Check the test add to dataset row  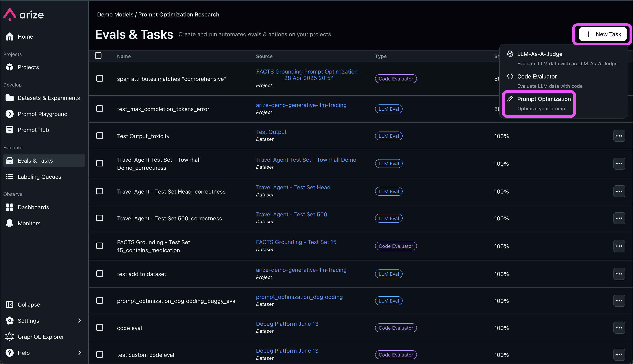(99, 273)
